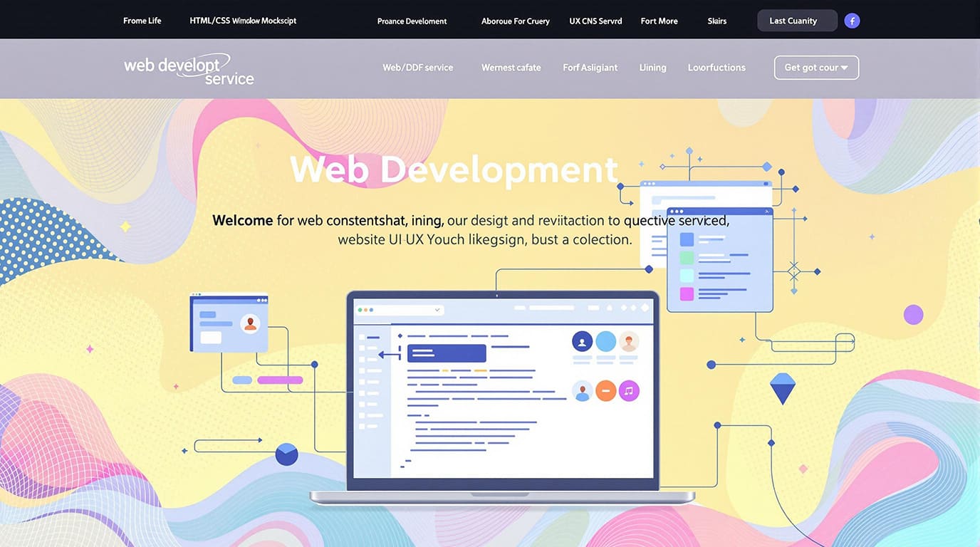The width and height of the screenshot is (980, 547).
Task: Click the envelope icon on the blue circle
Action: point(286,454)
